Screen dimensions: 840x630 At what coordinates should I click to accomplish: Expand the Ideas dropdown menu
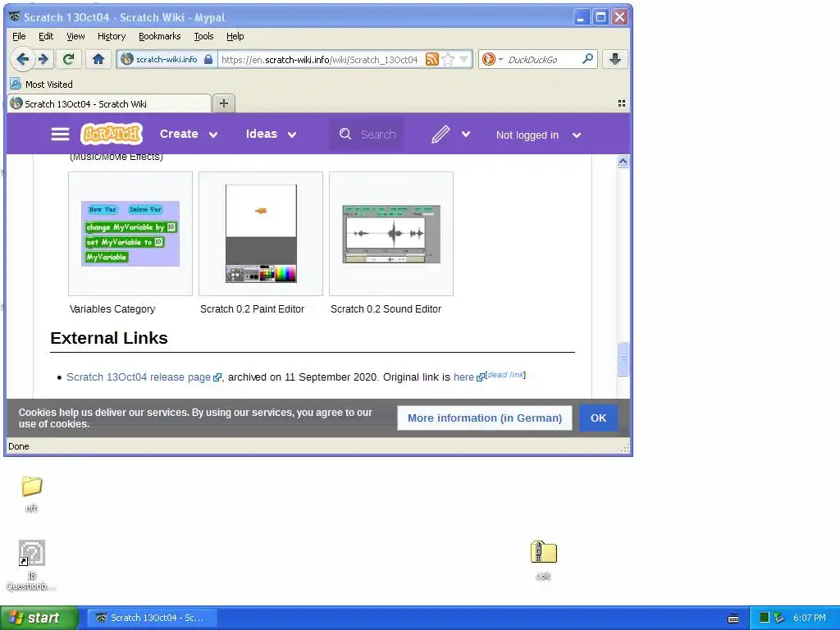[292, 135]
